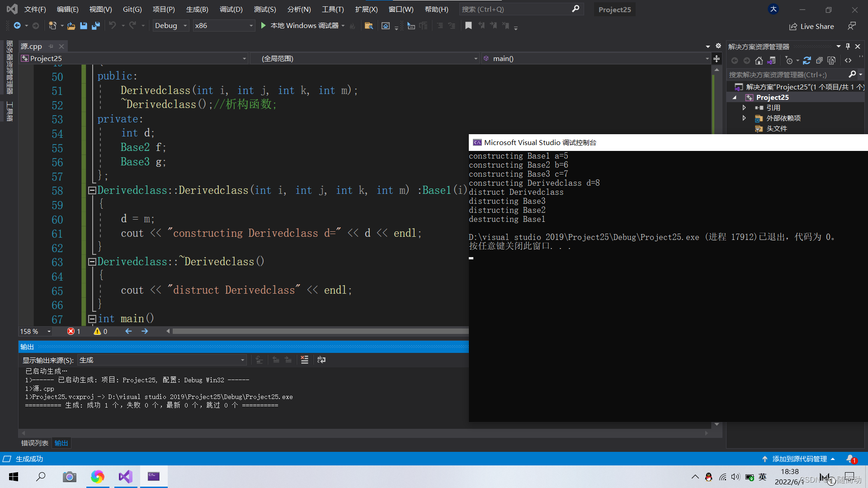
Task: Click the 搜索解决方案资源管理器 search field
Action: click(788, 75)
